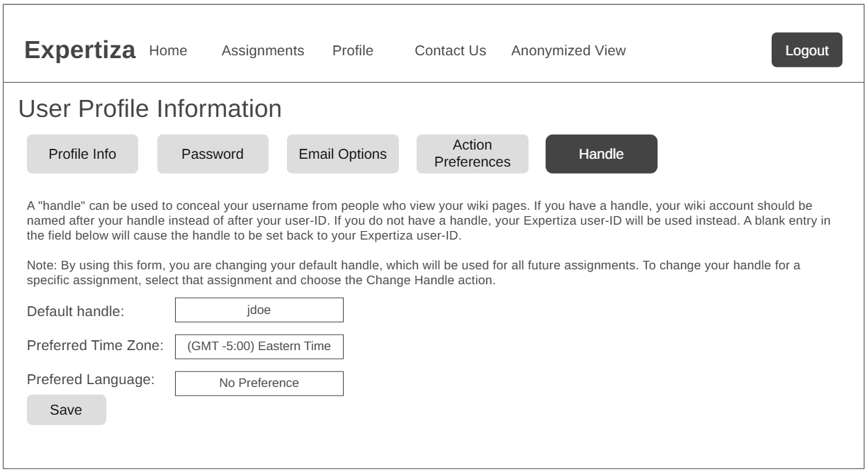Click the User Profile Information heading
This screenshot has height=472, width=868.
pyautogui.click(x=150, y=109)
